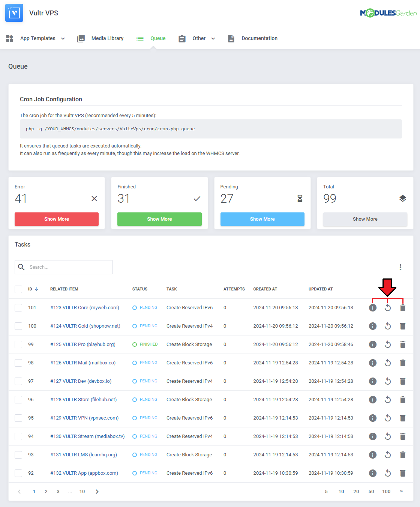Rerun task 93
The height and width of the screenshot is (507, 420).
388,455
